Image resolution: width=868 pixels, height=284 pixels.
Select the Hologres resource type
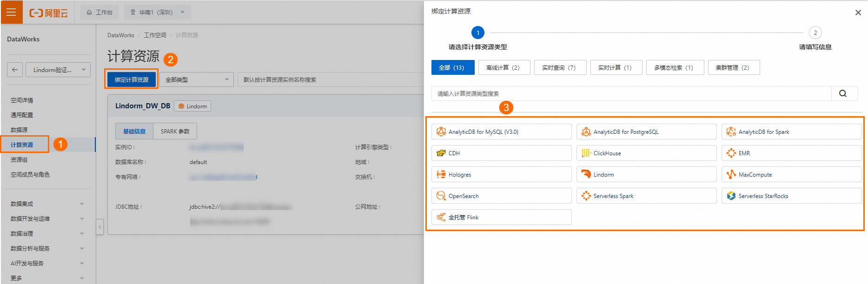pos(501,174)
